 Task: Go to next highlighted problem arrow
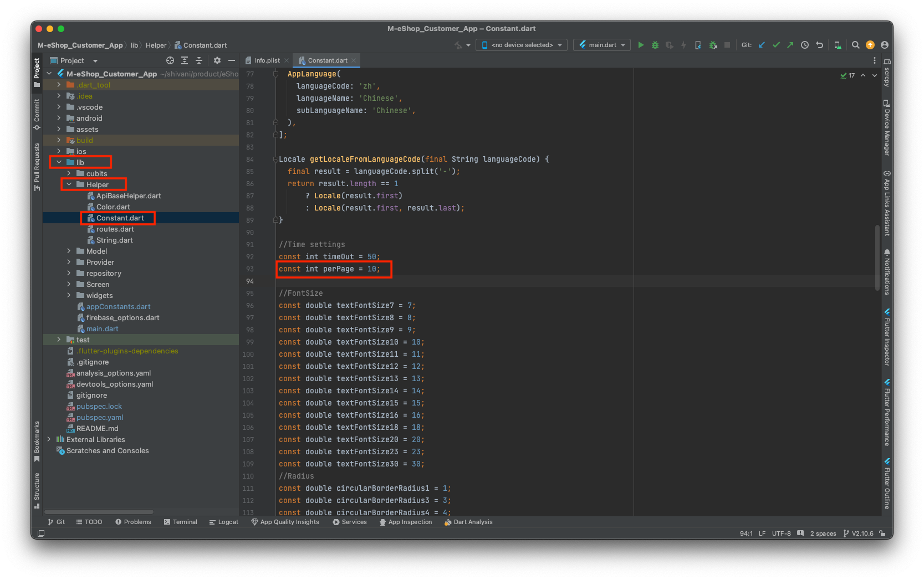[x=875, y=75]
